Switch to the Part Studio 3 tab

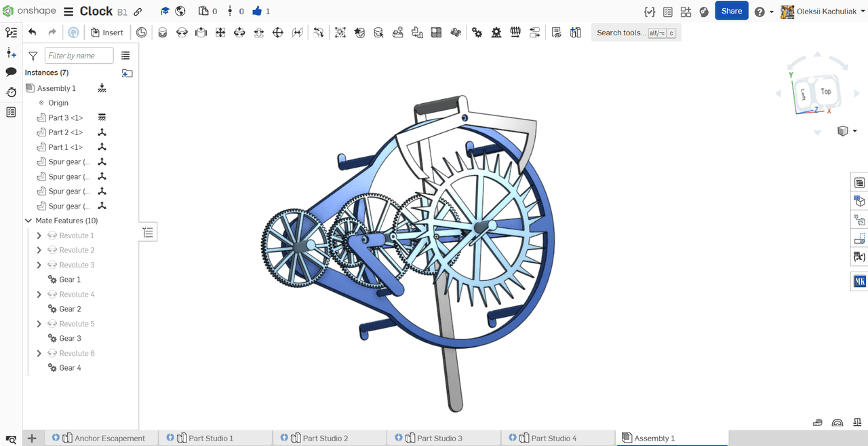pyautogui.click(x=433, y=439)
